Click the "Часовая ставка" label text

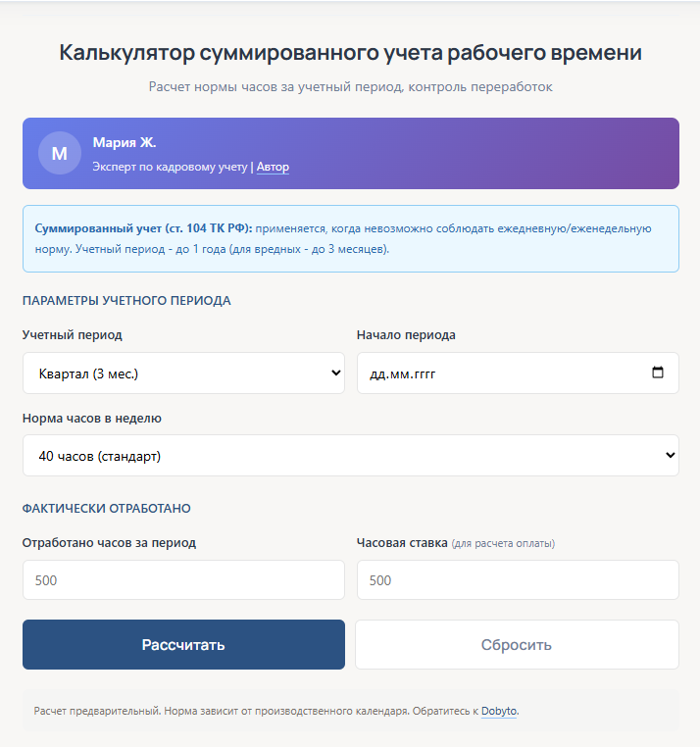(x=402, y=542)
